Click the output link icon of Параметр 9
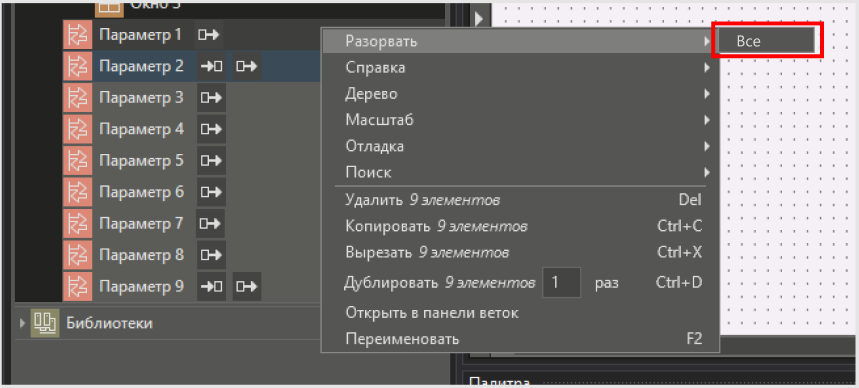Viewport: 859px width, 388px height. point(247,286)
